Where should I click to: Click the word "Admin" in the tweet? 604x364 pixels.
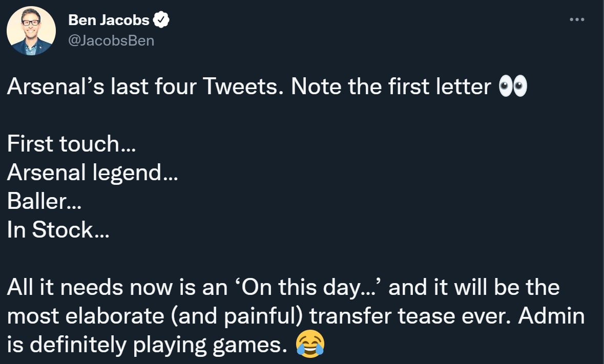click(x=551, y=316)
